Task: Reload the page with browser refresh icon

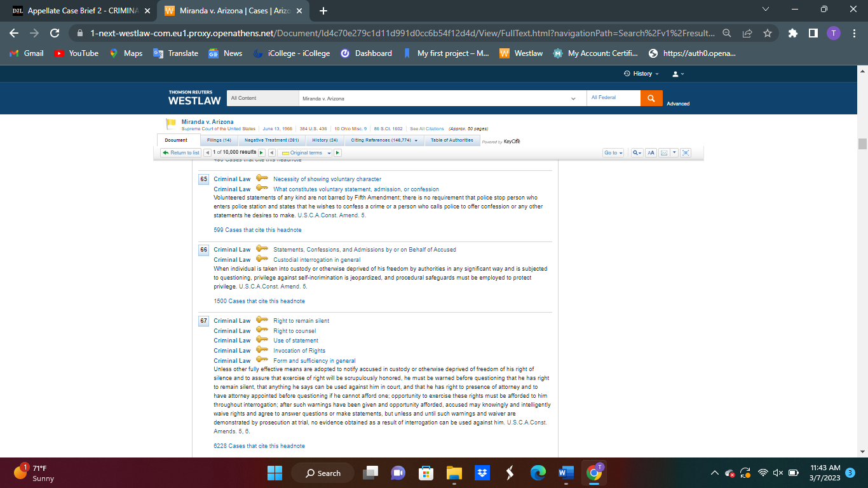Action: (55, 33)
